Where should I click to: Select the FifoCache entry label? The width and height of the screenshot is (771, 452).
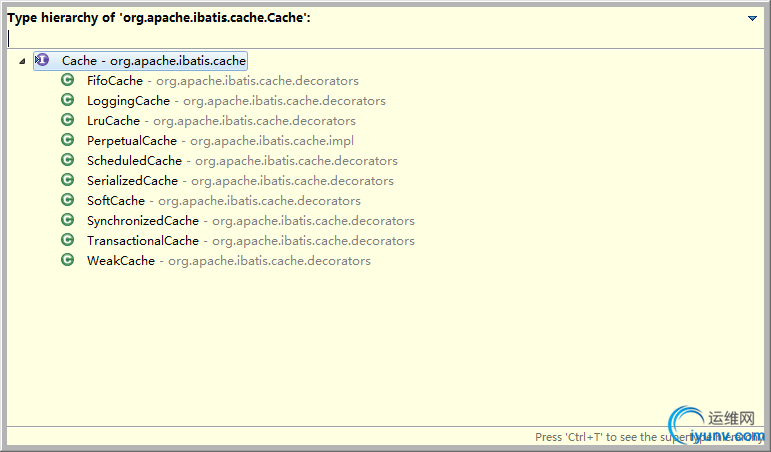click(115, 81)
